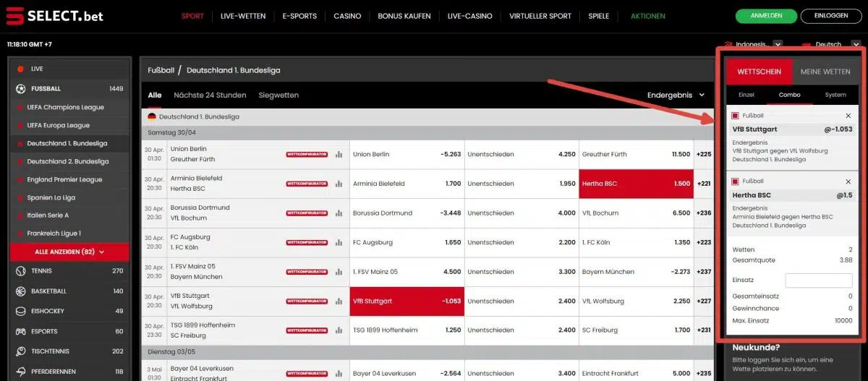Open the Aktionen promotions link

(648, 16)
